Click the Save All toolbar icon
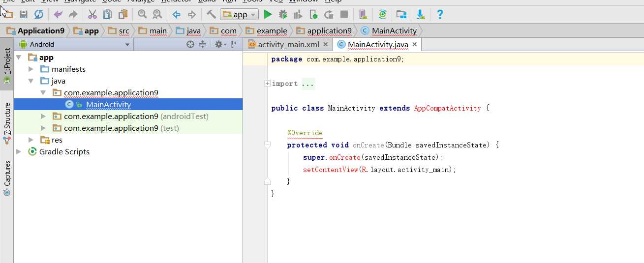Screen dimensions: 644x263 [x=23, y=14]
